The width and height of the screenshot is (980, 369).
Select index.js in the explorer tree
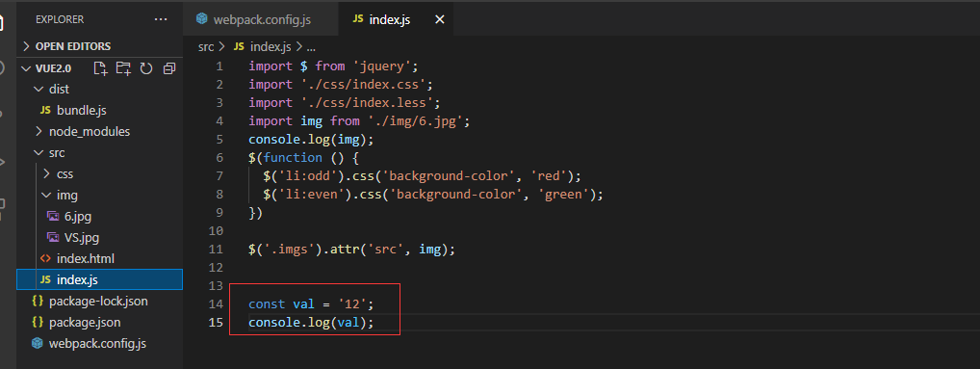(x=100, y=279)
